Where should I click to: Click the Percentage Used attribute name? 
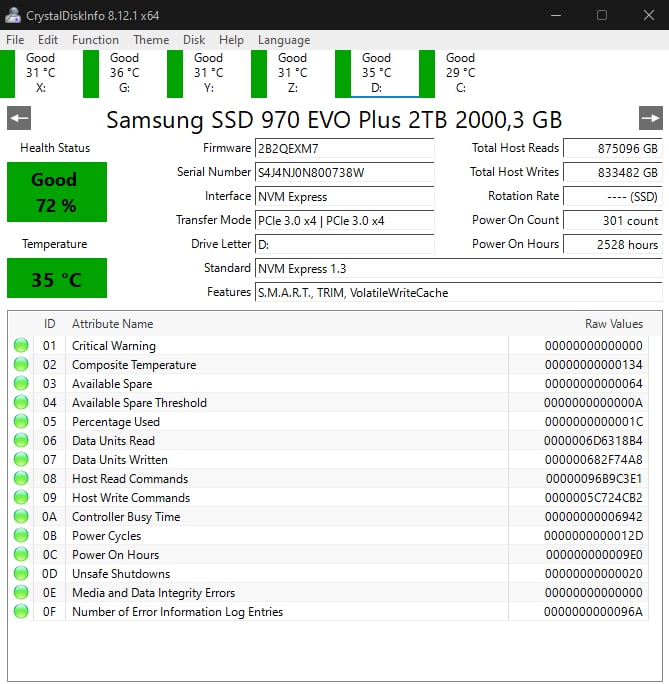(x=116, y=421)
